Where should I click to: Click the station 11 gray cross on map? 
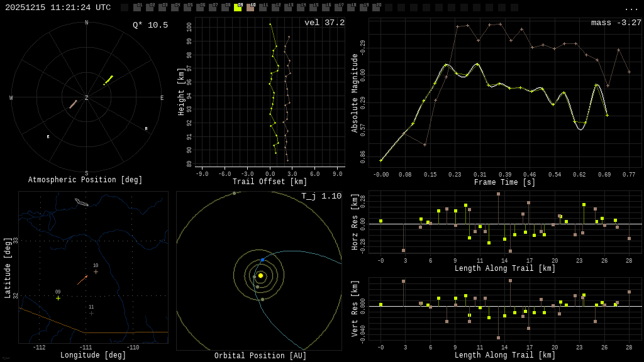(91, 313)
